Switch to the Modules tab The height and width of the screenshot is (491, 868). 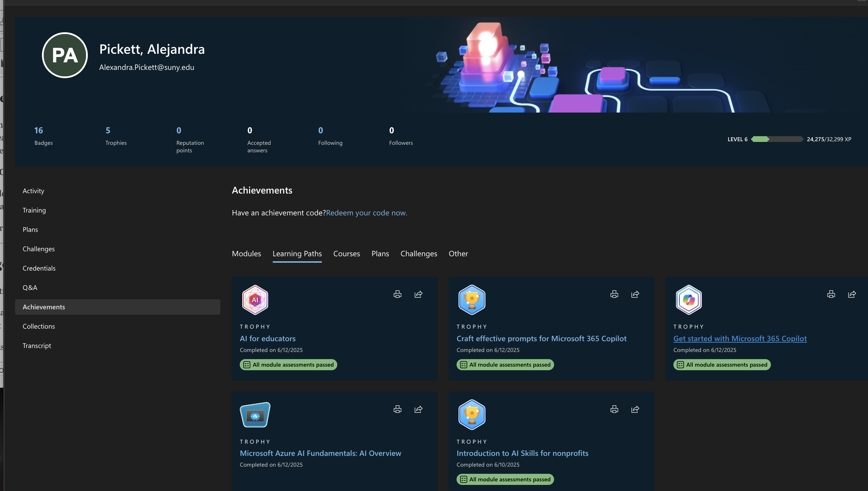coord(247,254)
